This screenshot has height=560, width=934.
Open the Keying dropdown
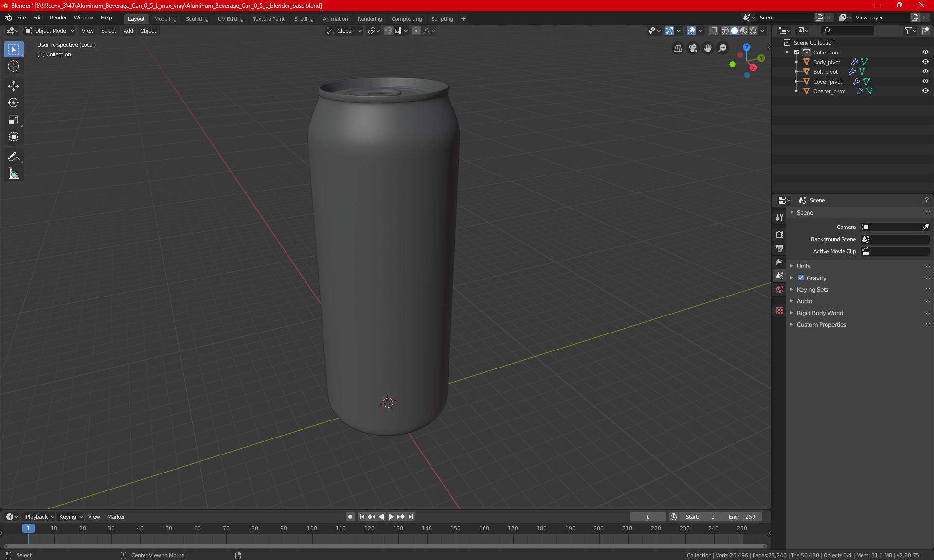tap(71, 517)
